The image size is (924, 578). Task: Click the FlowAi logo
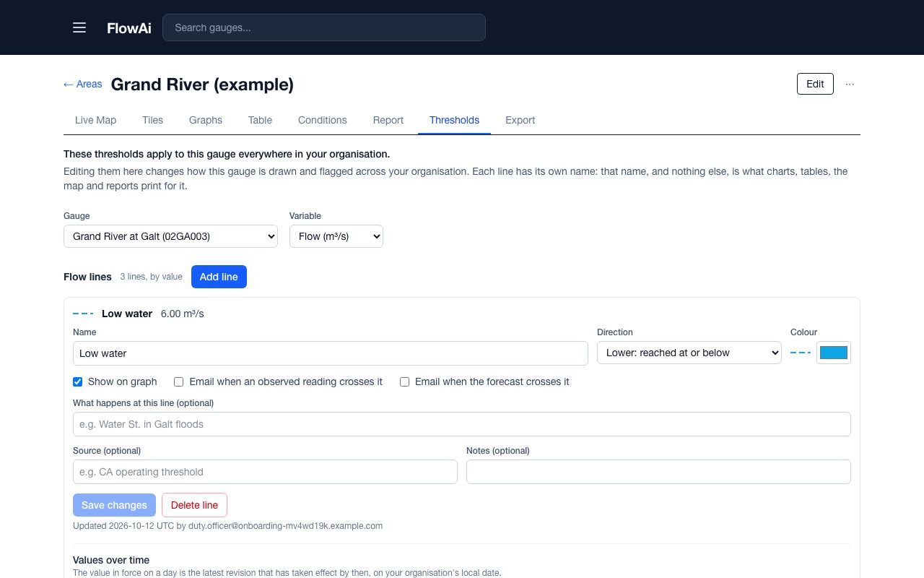(x=129, y=27)
